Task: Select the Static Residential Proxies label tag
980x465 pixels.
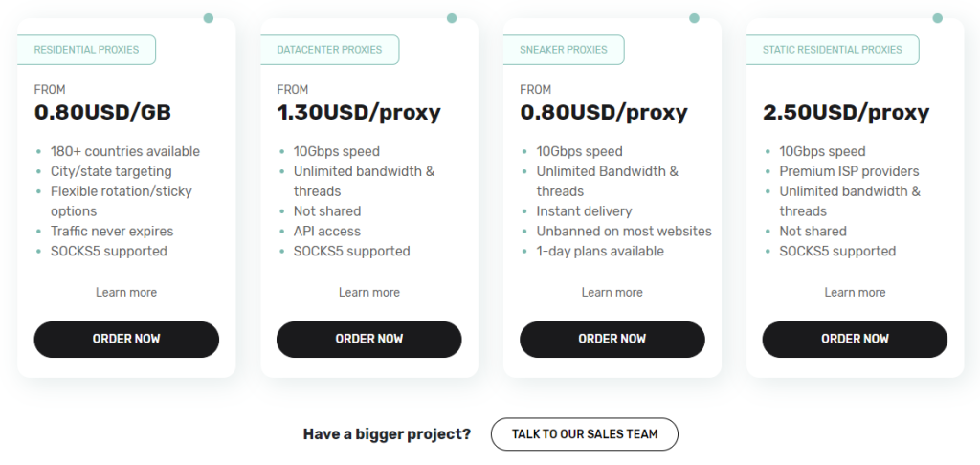Action: pos(833,50)
